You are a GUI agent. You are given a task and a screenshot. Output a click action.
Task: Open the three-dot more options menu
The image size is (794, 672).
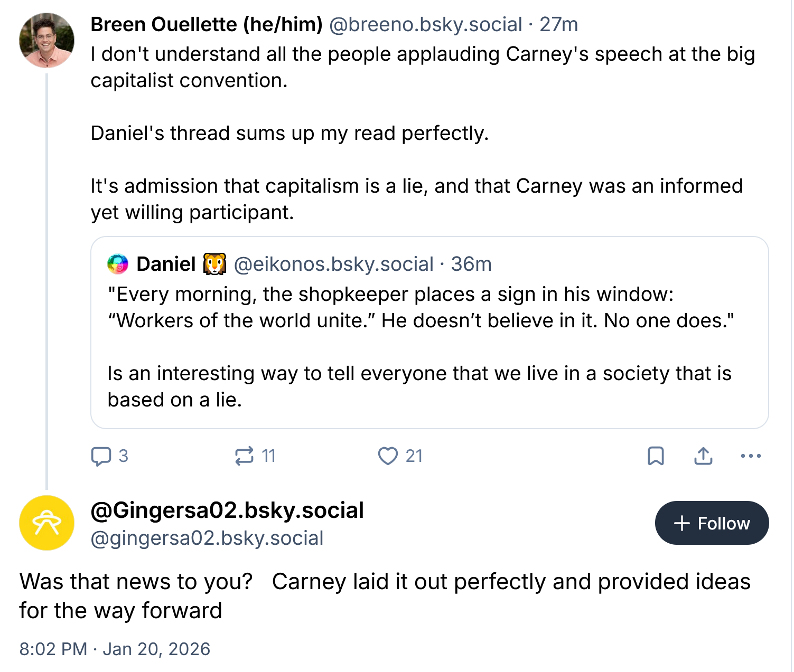(751, 456)
